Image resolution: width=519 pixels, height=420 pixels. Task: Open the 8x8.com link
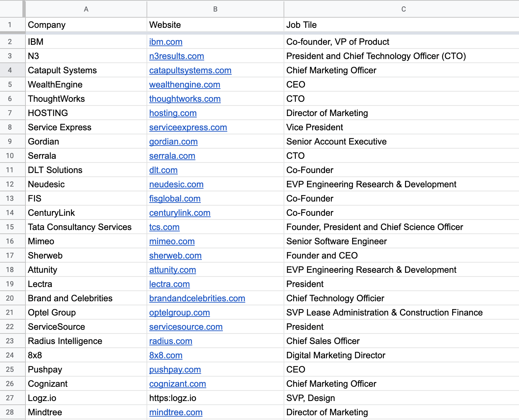point(166,355)
